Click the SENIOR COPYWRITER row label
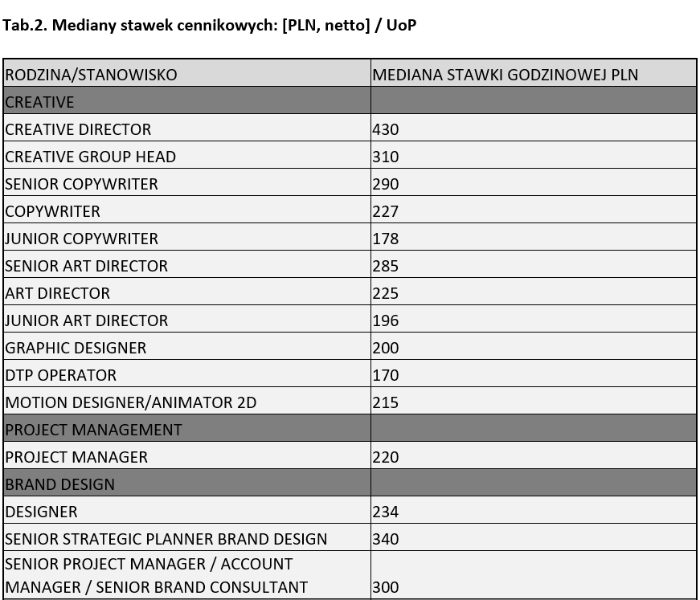The image size is (700, 600). [81, 184]
